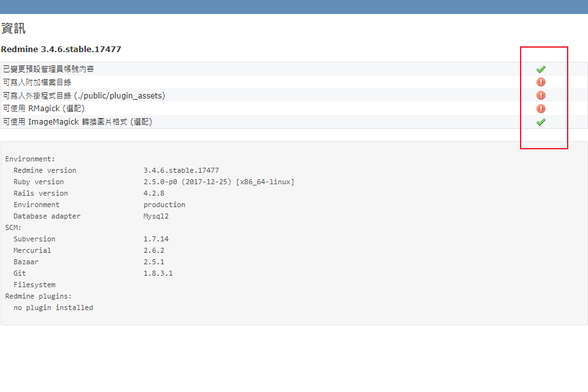Select the Bazaar label
The image size is (588, 392).
pyautogui.click(x=26, y=262)
